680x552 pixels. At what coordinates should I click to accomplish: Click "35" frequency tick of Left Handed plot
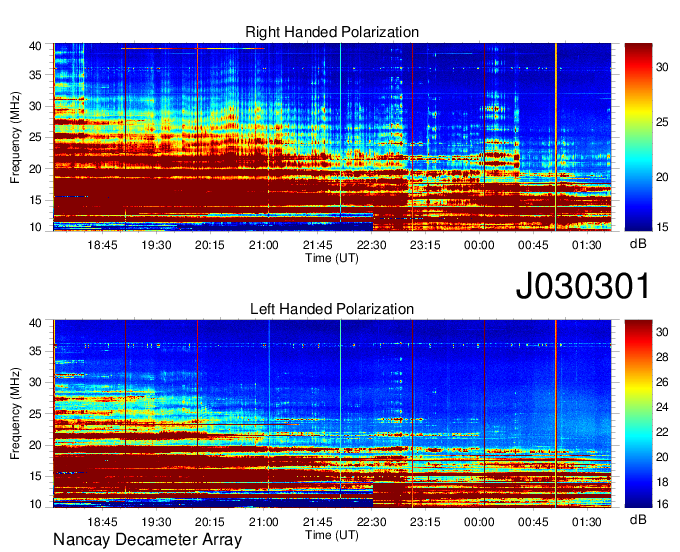(35, 351)
